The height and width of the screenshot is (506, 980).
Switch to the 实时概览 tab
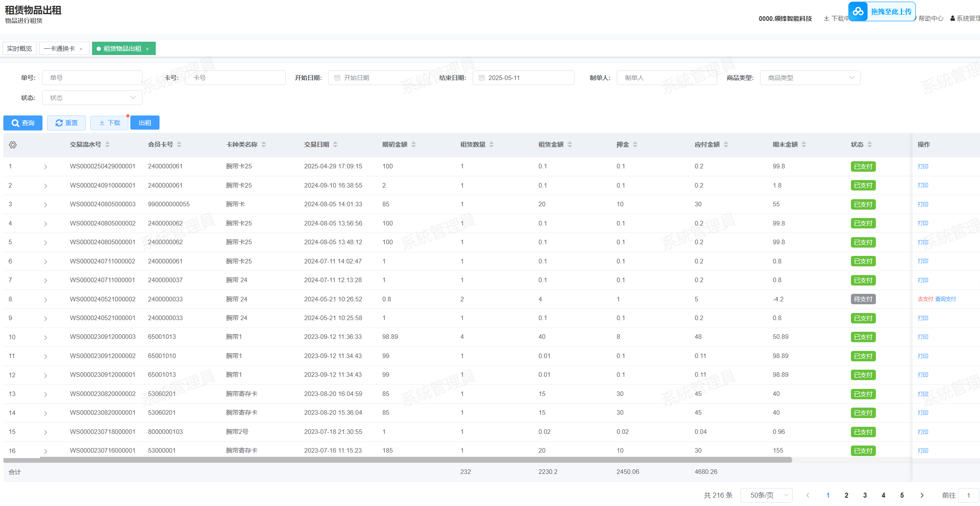coord(20,49)
